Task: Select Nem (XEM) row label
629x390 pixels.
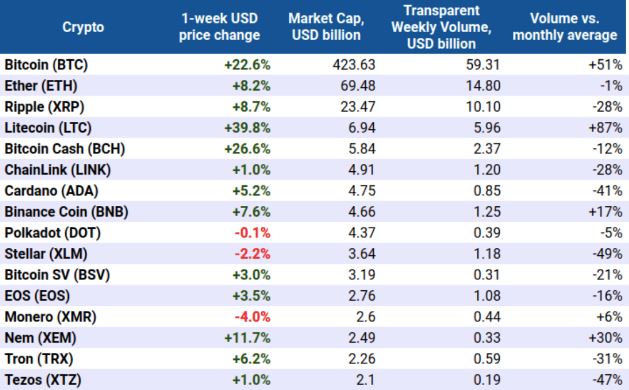Action: tap(41, 338)
